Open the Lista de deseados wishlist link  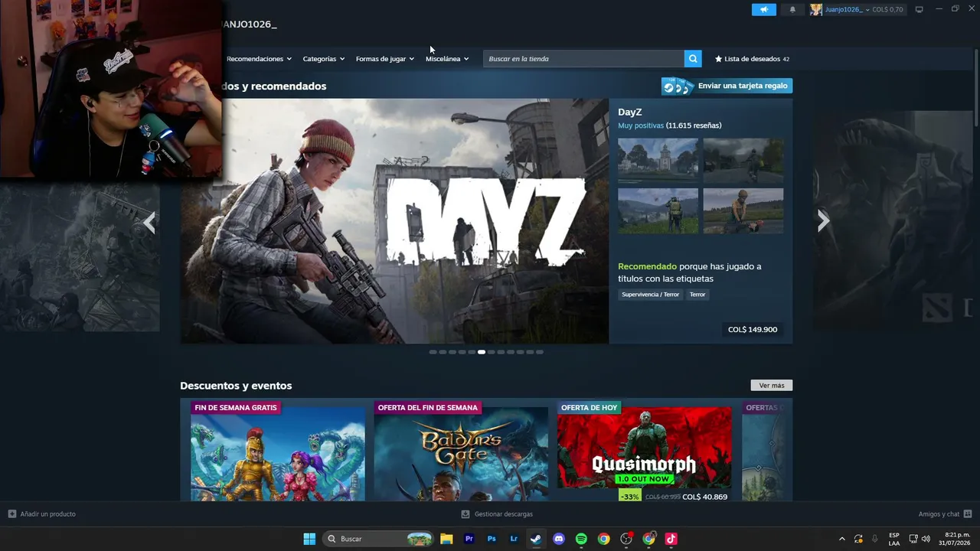[x=752, y=59]
